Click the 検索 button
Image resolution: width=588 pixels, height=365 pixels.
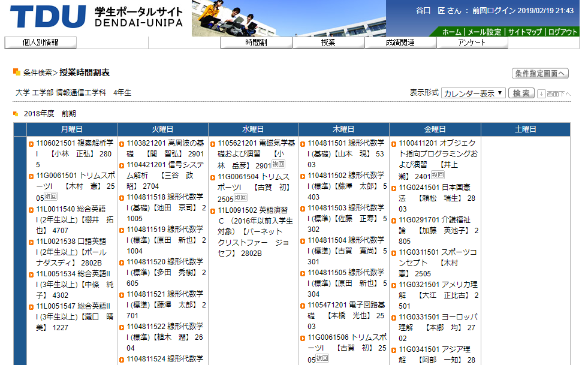click(x=521, y=93)
